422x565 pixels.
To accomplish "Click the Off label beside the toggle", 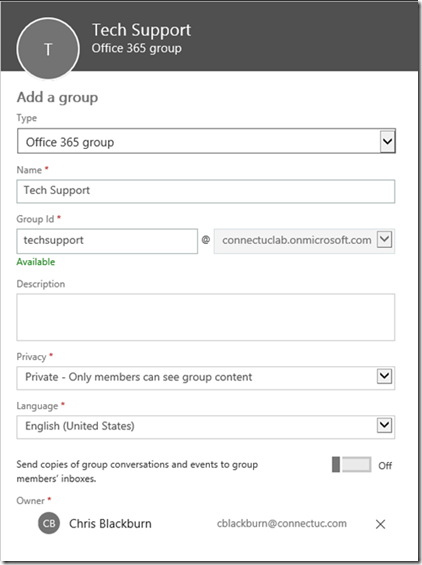I will [385, 466].
